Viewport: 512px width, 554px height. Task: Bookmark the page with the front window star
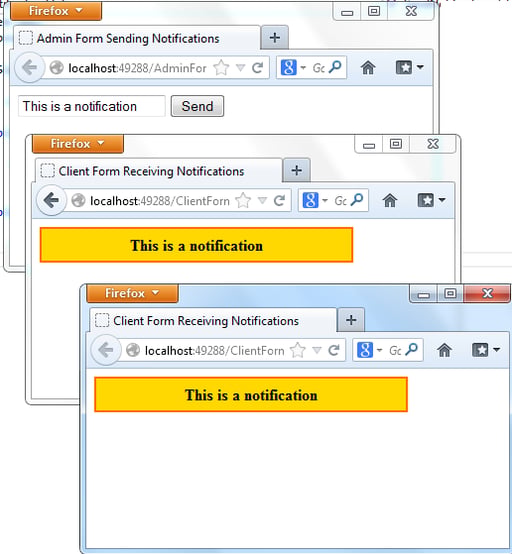(298, 350)
